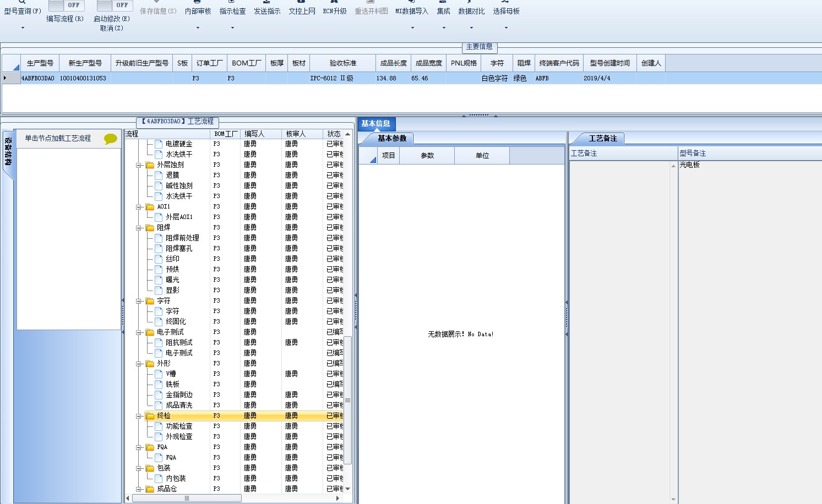The width and height of the screenshot is (822, 504).
Task: Click the 主要信息 panel tab
Action: click(480, 47)
